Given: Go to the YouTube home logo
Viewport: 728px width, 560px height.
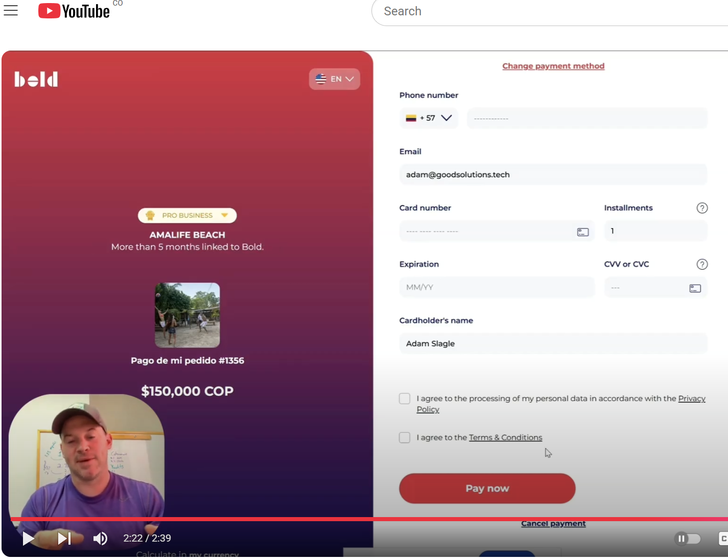Looking at the screenshot, I should (74, 11).
